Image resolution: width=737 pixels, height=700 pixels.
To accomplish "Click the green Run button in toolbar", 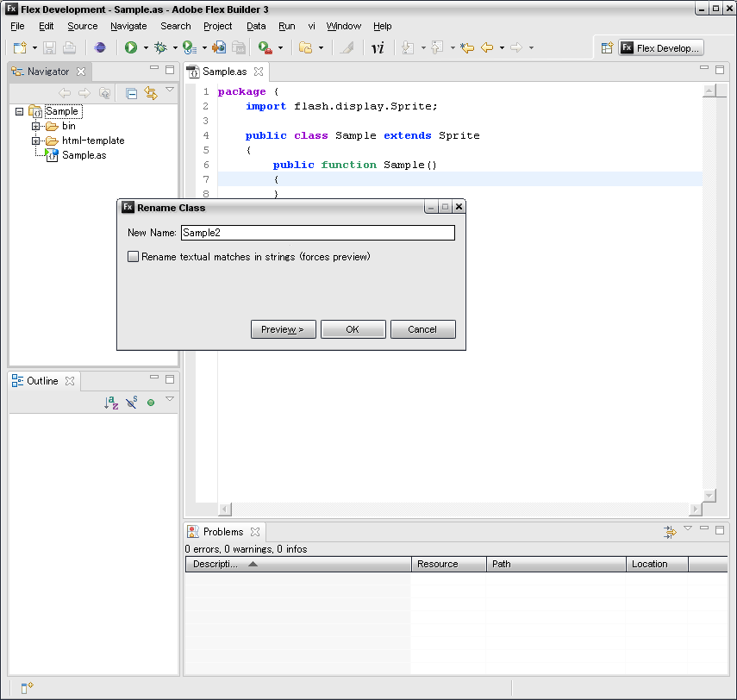I will [131, 48].
